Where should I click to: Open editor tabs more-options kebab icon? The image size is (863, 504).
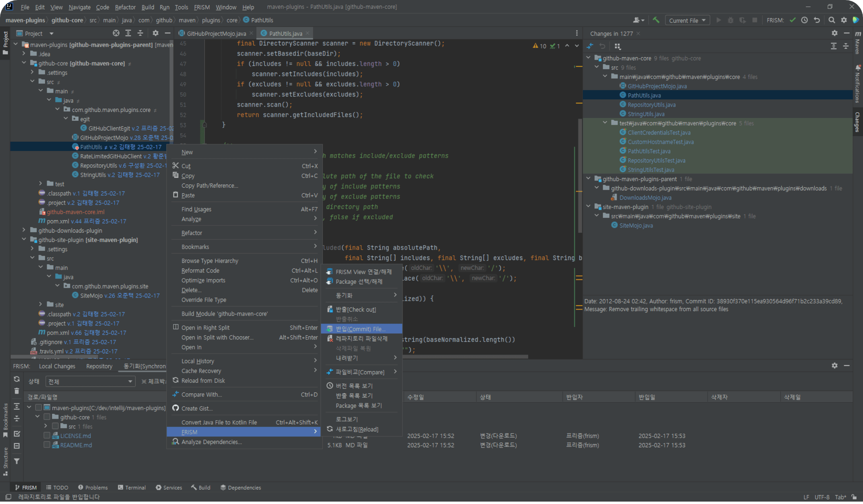coord(576,33)
